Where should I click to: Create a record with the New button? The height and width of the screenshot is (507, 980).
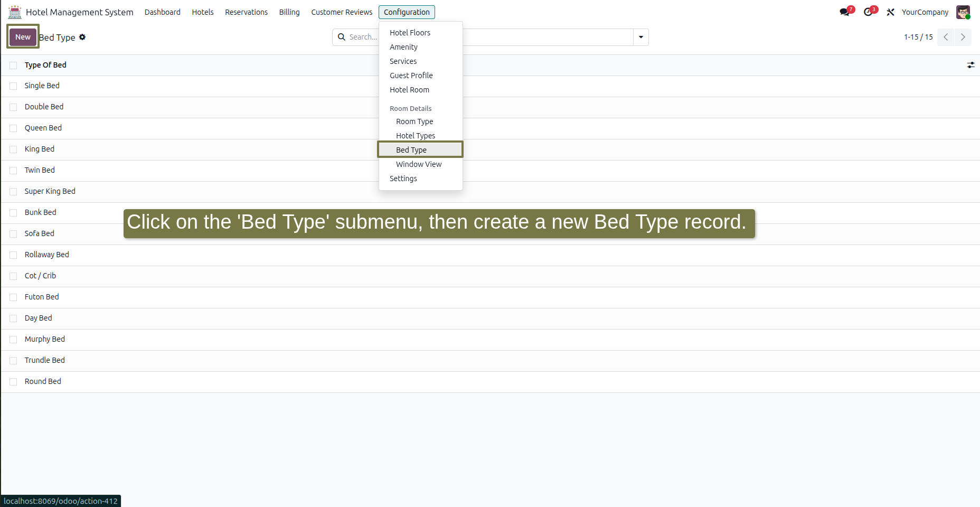tap(23, 37)
